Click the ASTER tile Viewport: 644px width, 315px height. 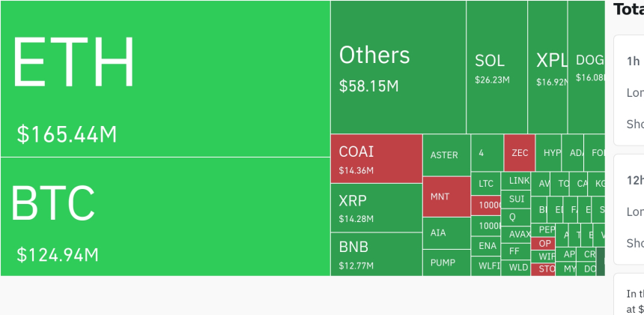pyautogui.click(x=446, y=155)
